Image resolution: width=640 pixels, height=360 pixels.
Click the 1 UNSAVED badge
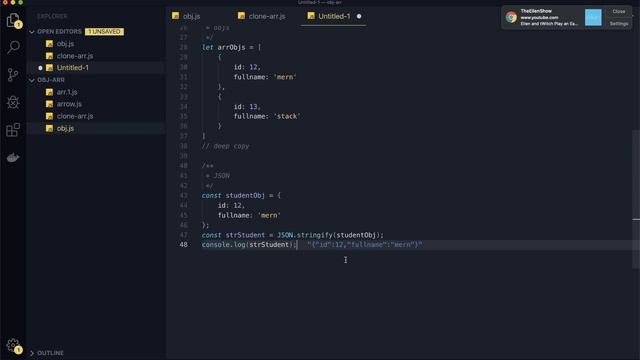pyautogui.click(x=104, y=31)
